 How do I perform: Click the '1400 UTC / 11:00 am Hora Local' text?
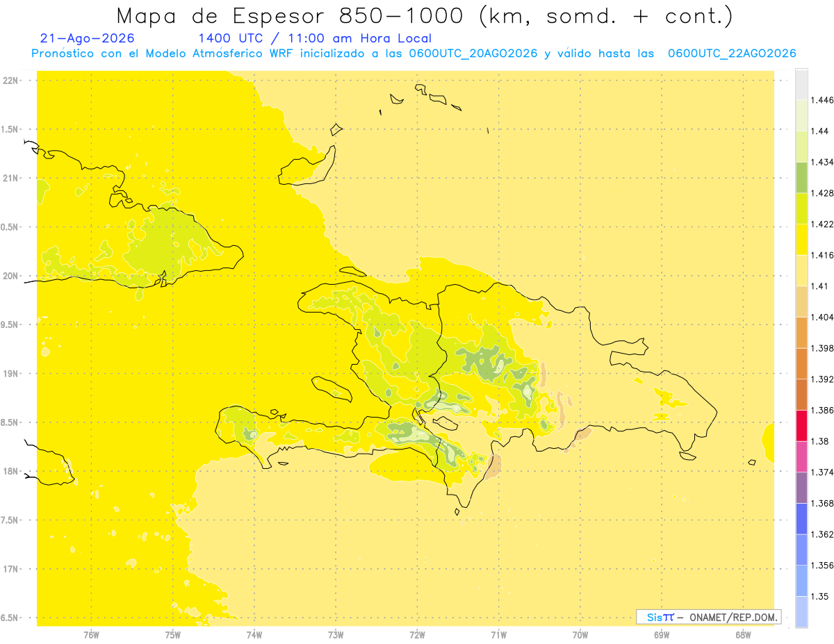coord(315,39)
